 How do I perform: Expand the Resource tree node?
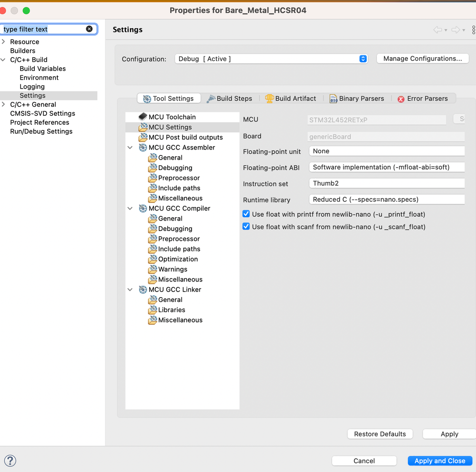[3, 41]
